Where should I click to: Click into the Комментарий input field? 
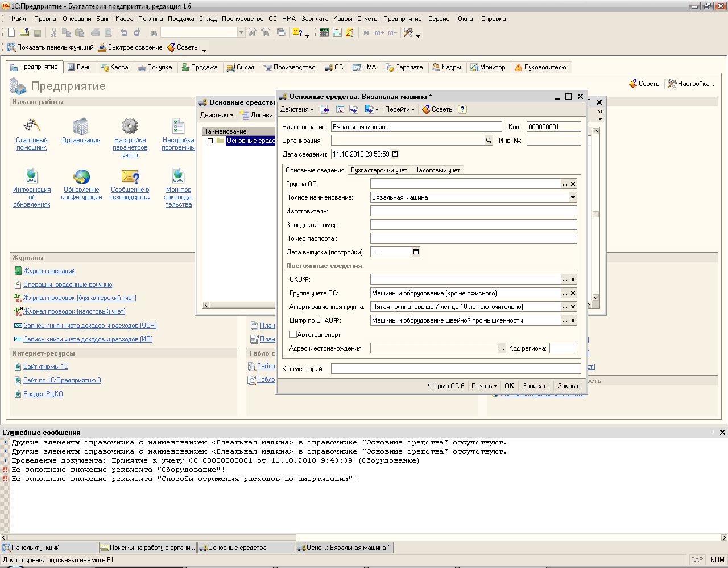pos(456,369)
